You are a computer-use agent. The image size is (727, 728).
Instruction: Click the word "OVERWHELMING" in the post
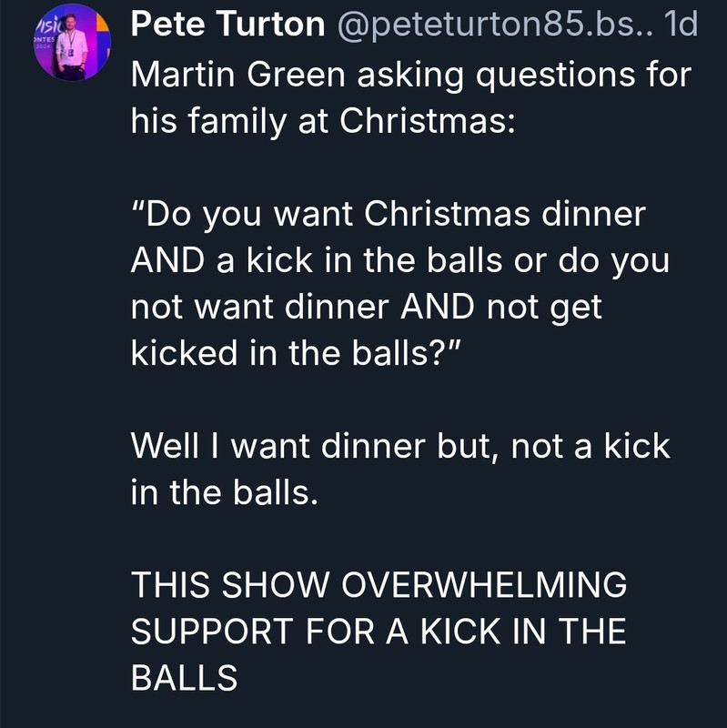click(x=481, y=585)
